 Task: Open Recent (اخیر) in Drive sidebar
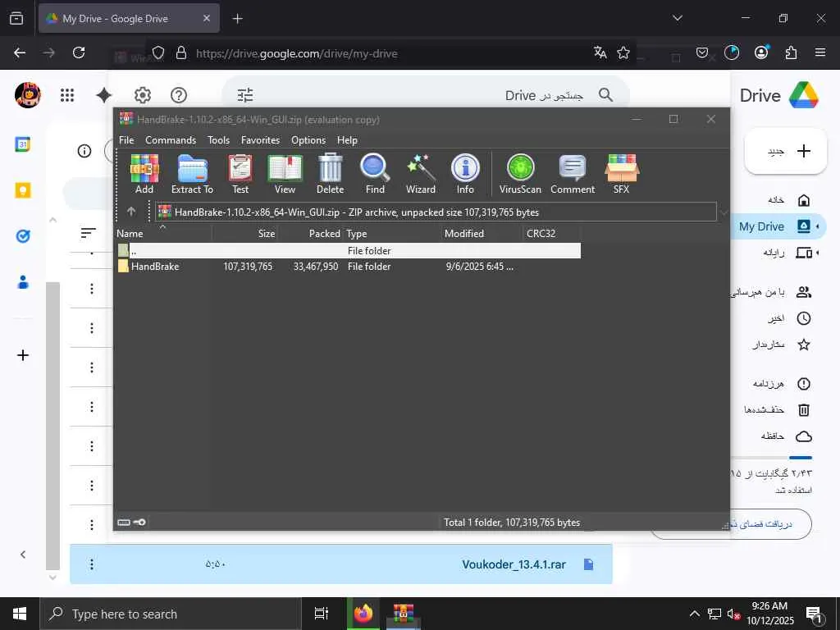click(x=788, y=318)
